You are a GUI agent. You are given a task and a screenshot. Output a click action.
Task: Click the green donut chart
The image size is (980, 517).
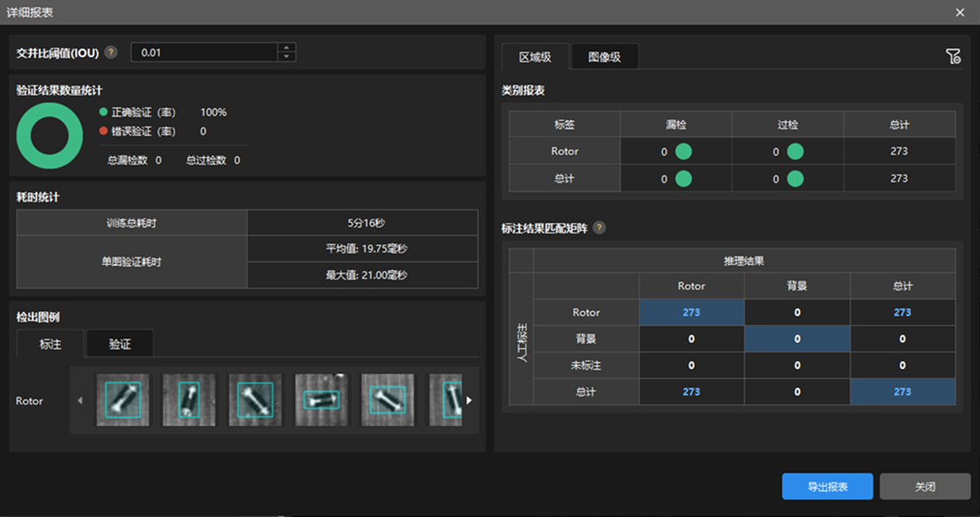pos(50,136)
